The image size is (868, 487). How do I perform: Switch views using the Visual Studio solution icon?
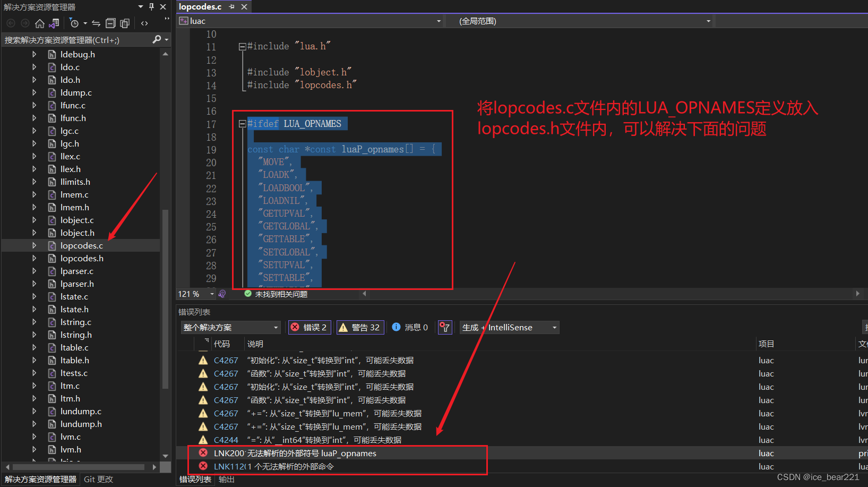click(54, 23)
